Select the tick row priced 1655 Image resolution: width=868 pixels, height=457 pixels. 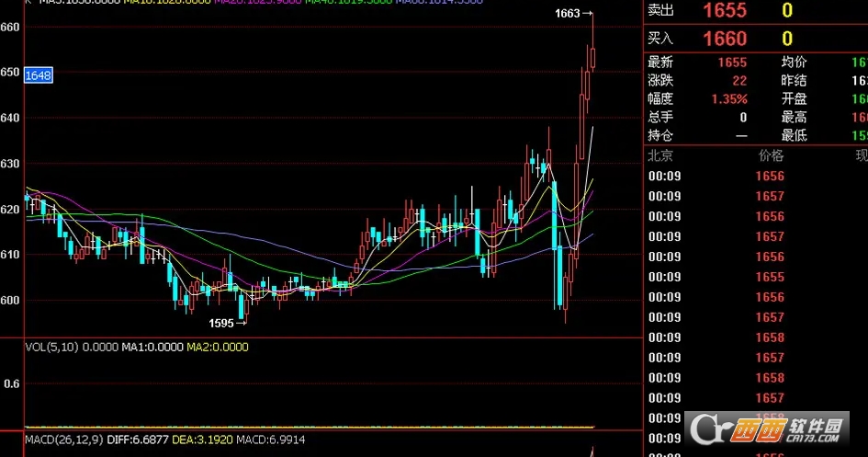(770, 277)
